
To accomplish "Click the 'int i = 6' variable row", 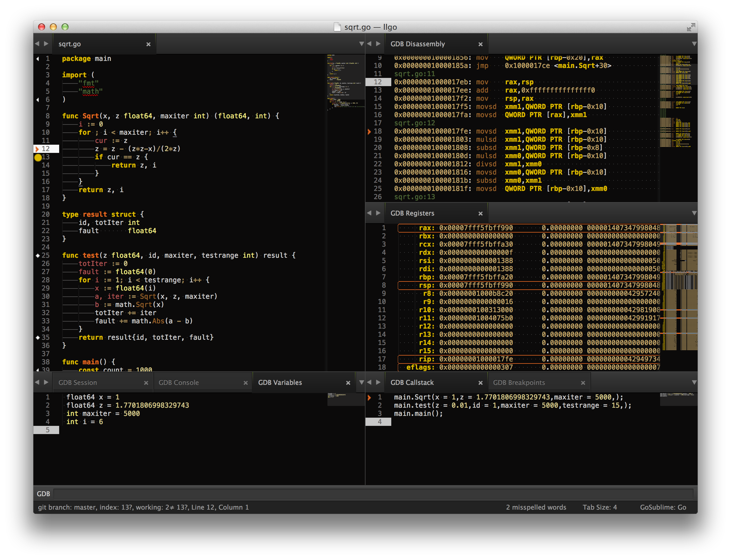I will click(x=85, y=422).
